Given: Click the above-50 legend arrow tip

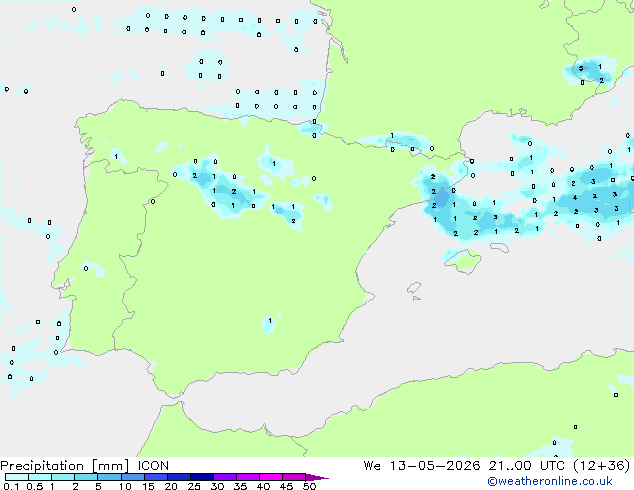Looking at the screenshot, I should pos(317,477).
